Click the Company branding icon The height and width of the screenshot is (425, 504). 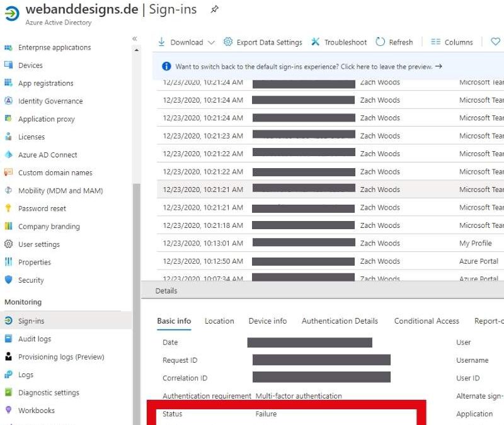8,226
